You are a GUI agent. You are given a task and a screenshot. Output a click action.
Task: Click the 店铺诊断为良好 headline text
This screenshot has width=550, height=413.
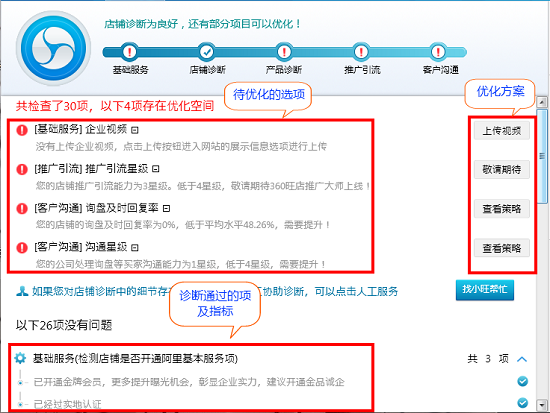(202, 24)
